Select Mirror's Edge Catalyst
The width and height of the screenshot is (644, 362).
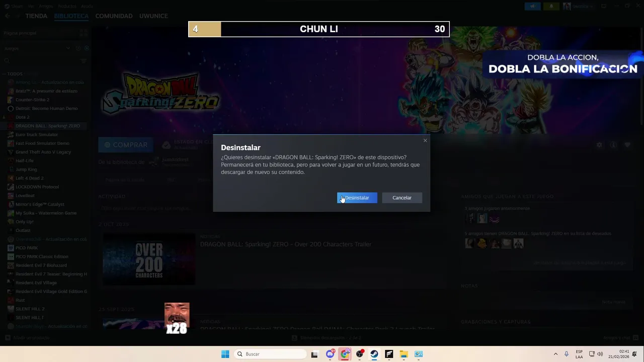pos(40,204)
